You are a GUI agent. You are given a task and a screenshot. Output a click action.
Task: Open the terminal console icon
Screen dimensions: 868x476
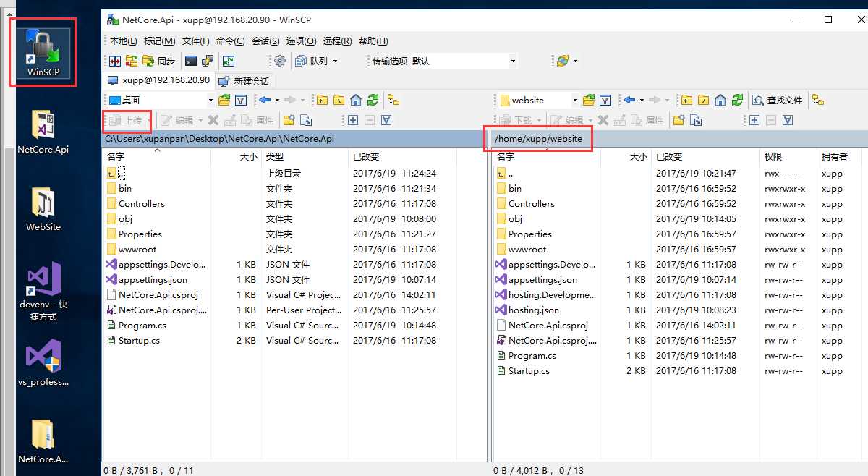point(191,61)
